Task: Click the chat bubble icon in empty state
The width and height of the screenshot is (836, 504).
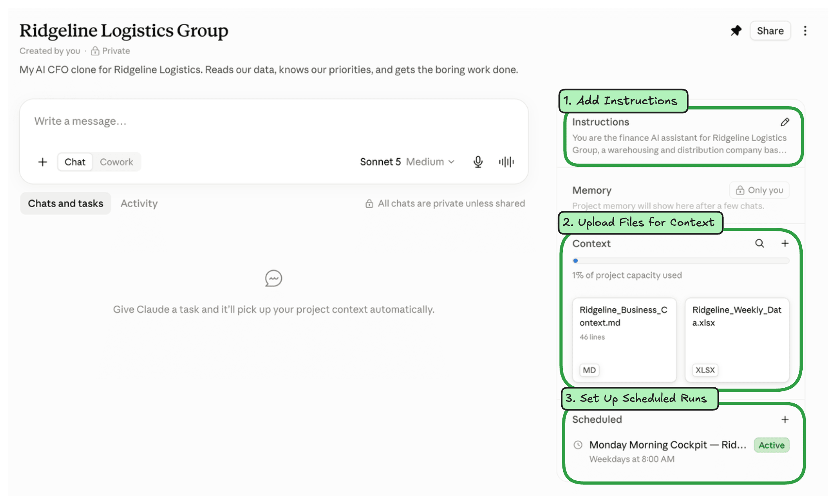Action: [274, 278]
